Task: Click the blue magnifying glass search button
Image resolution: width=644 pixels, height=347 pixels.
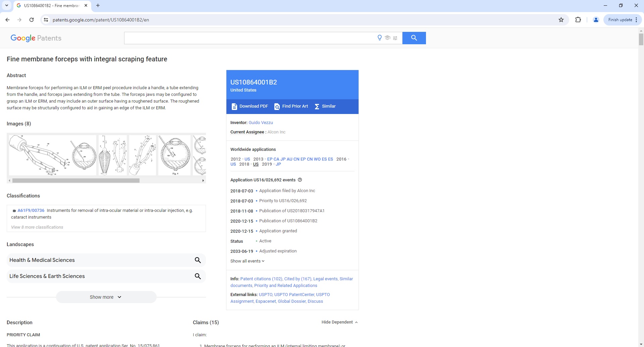Action: click(414, 38)
